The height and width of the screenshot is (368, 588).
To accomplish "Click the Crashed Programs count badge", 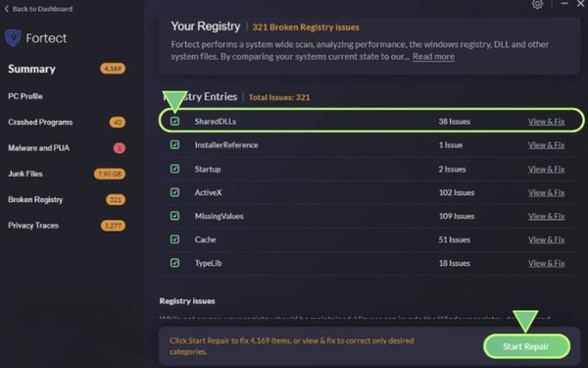I will coord(118,122).
